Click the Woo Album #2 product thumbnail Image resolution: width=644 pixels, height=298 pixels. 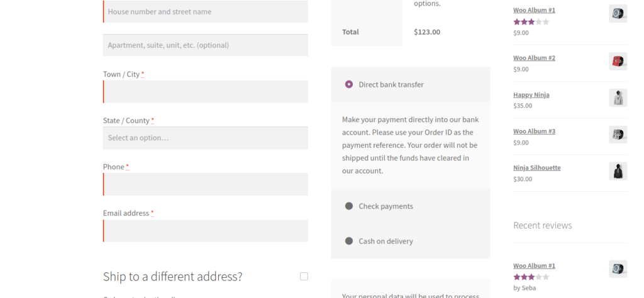click(x=618, y=62)
